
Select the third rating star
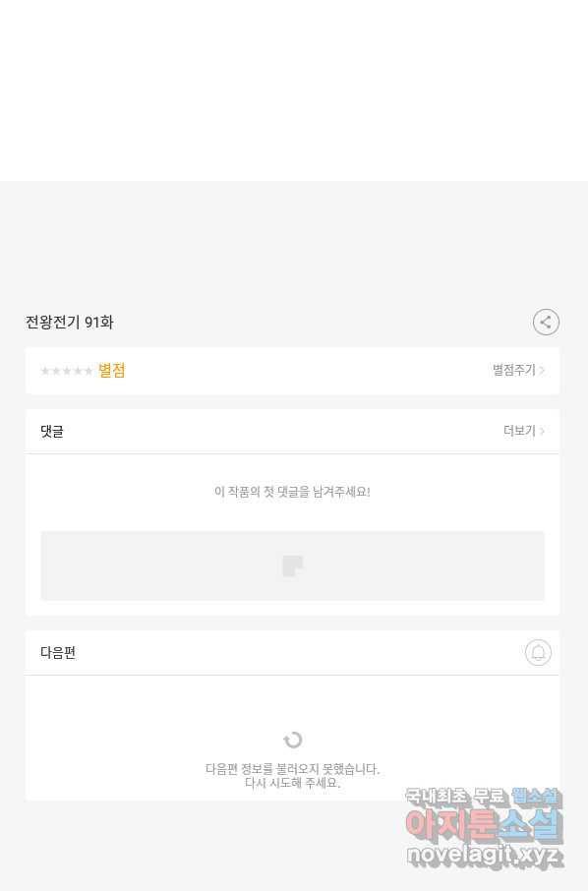[x=67, y=371]
